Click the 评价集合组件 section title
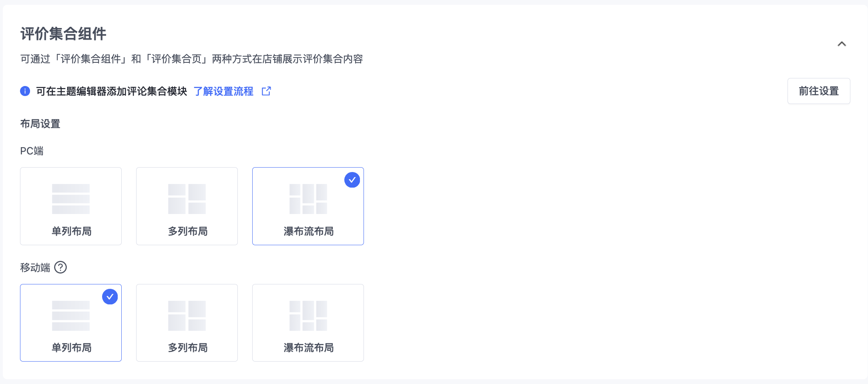Viewport: 868px width, 384px height. click(x=63, y=34)
